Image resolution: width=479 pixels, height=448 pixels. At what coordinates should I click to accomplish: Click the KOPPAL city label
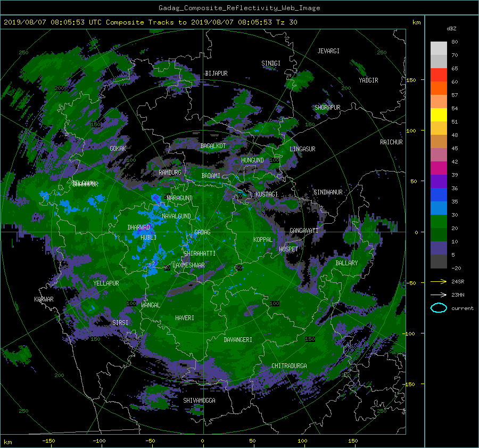click(263, 240)
